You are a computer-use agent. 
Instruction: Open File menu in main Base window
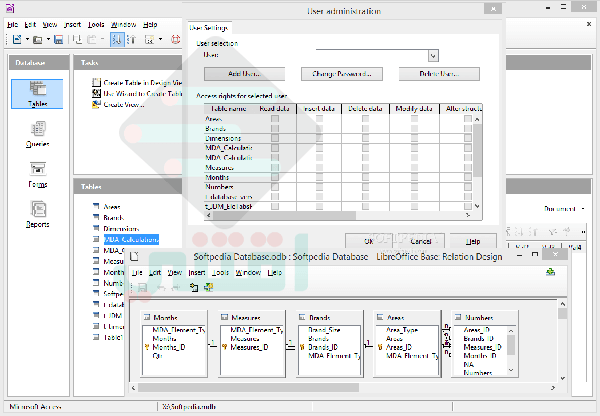[x=13, y=24]
